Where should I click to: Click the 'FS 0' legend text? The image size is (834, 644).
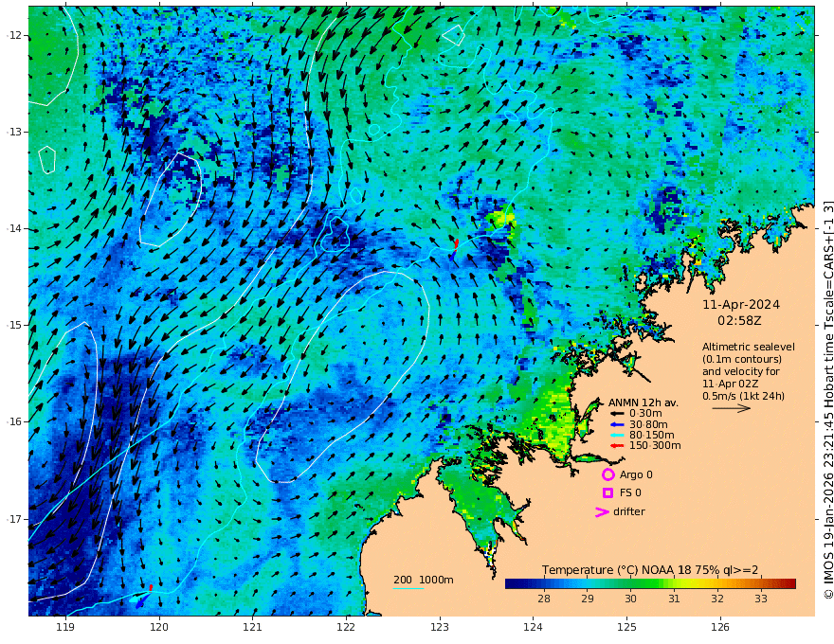click(630, 493)
